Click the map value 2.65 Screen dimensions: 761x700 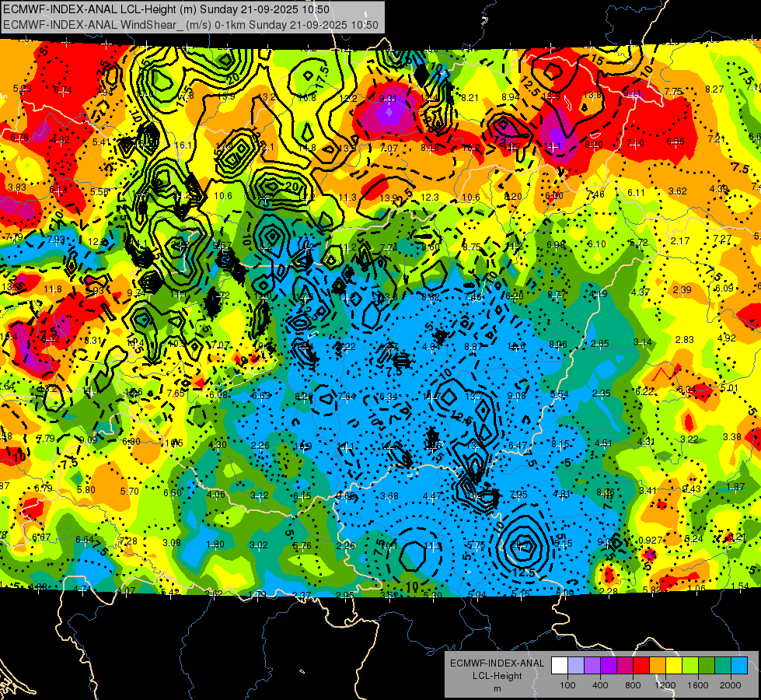(600, 344)
